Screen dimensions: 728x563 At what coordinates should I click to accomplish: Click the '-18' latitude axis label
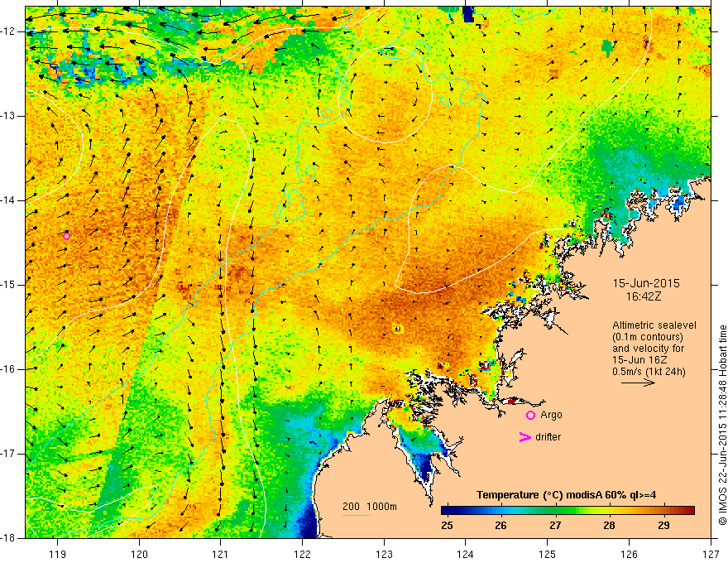8,538
